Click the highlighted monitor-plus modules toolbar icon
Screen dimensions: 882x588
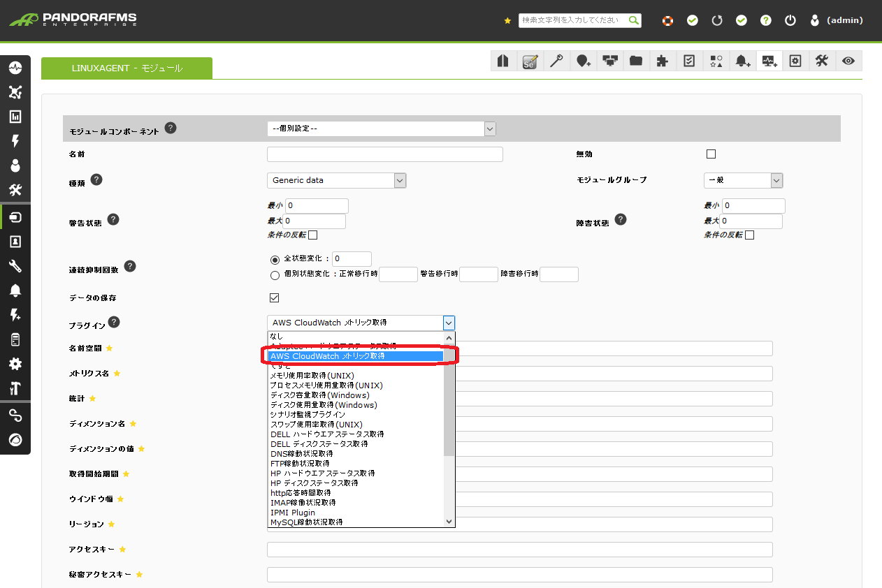tap(769, 61)
